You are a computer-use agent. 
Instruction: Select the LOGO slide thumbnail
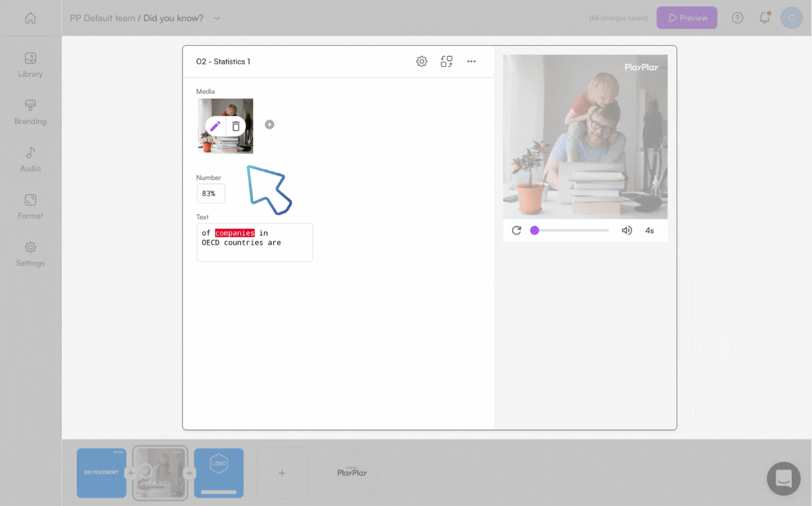(218, 473)
